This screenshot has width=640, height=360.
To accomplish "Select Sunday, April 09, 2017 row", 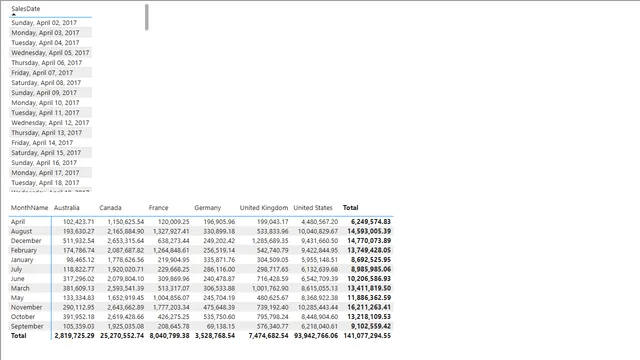I will pyautogui.click(x=51, y=93).
